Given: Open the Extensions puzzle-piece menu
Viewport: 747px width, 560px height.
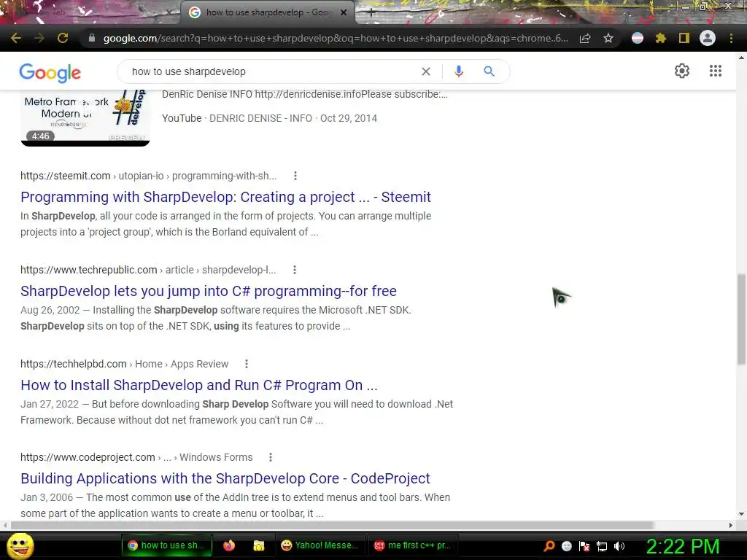Looking at the screenshot, I should [661, 38].
